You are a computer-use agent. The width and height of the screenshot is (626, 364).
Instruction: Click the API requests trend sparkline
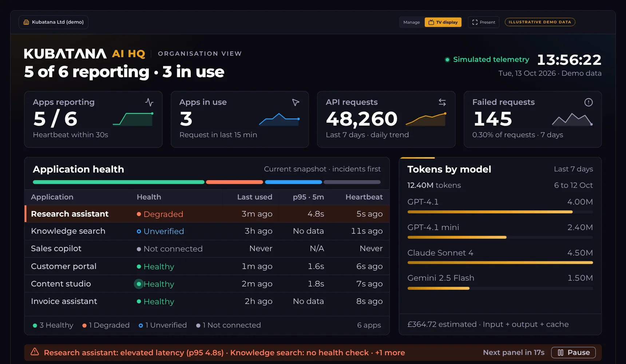(426, 119)
